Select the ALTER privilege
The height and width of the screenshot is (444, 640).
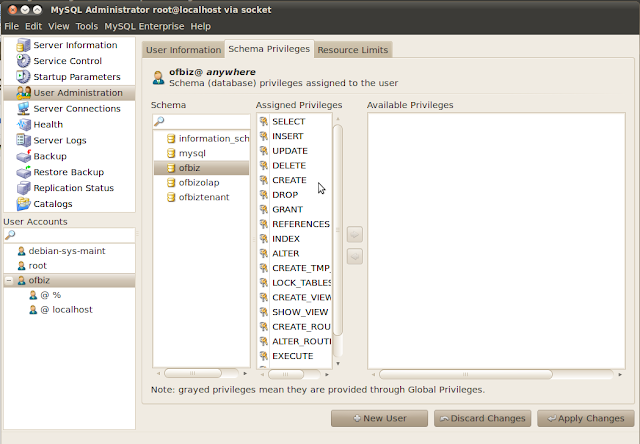point(286,254)
